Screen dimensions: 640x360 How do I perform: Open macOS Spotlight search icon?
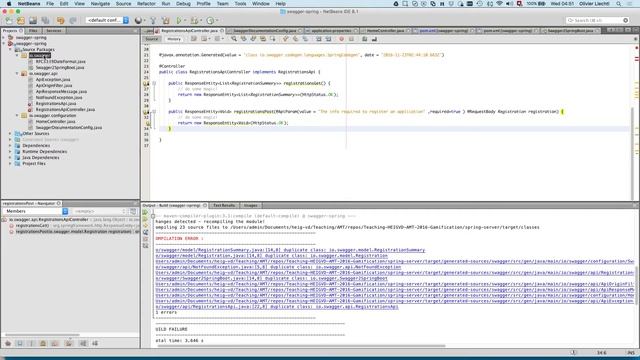(x=619, y=4)
